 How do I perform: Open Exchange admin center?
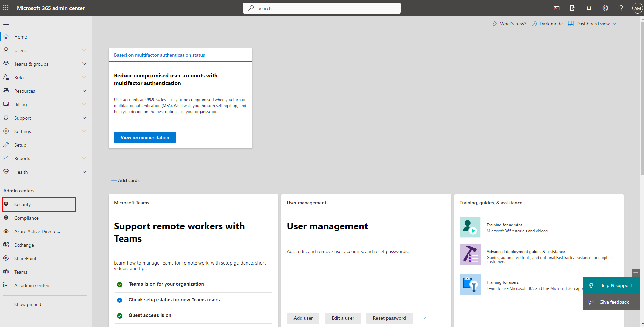[24, 245]
